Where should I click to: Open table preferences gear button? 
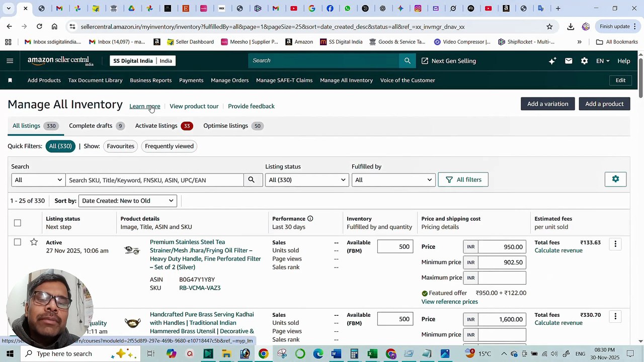[615, 179]
